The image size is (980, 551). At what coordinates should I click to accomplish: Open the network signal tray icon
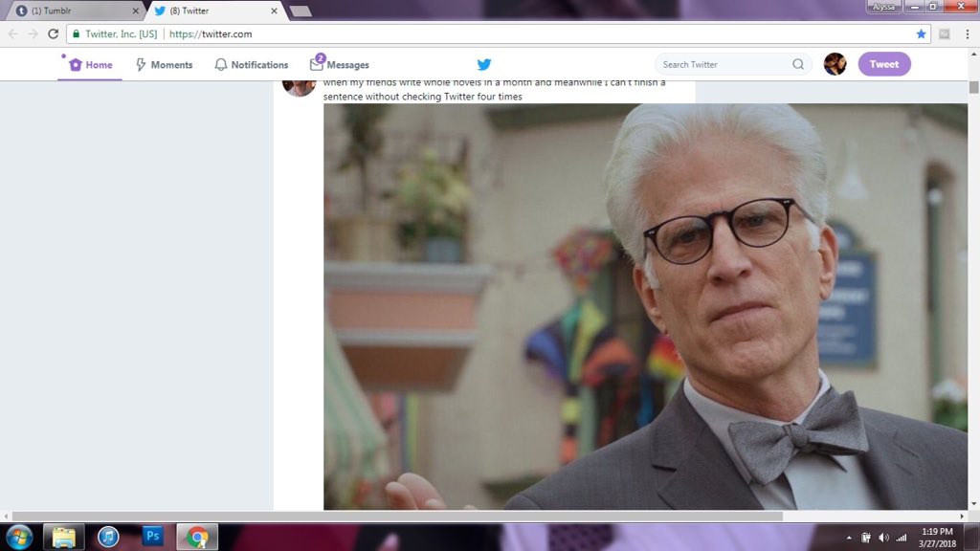902,538
